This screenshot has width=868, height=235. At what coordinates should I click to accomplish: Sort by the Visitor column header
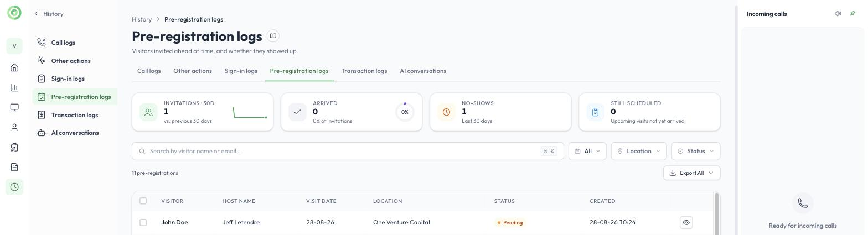point(172,201)
